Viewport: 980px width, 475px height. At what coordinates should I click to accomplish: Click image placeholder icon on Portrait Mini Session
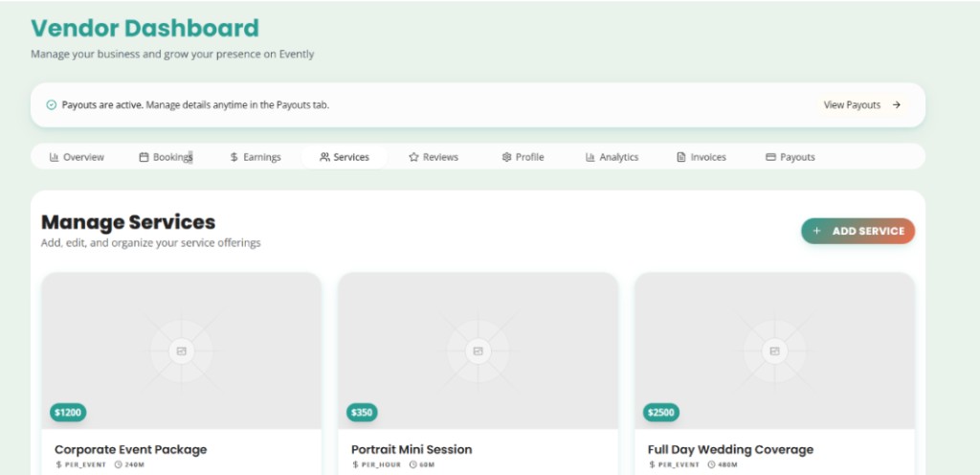pos(479,351)
